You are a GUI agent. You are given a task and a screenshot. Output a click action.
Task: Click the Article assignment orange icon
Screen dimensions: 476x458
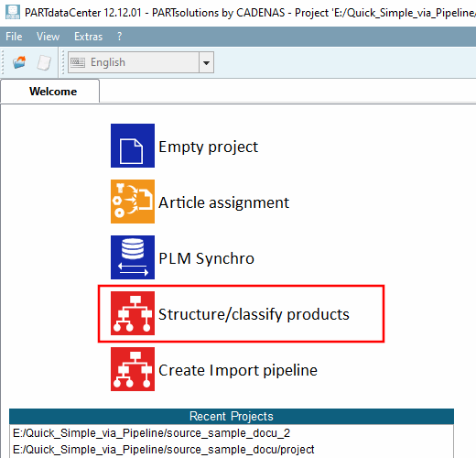tap(133, 202)
